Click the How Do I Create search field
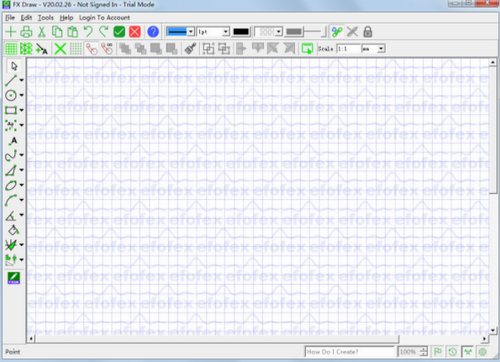Screen dimensions: 500x362 [x=349, y=352]
